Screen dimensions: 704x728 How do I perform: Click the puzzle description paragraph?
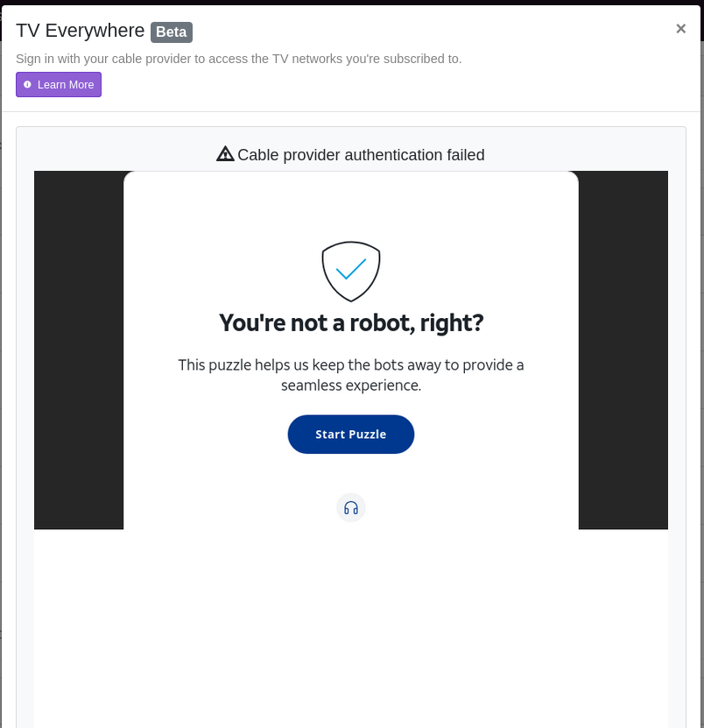coord(350,375)
